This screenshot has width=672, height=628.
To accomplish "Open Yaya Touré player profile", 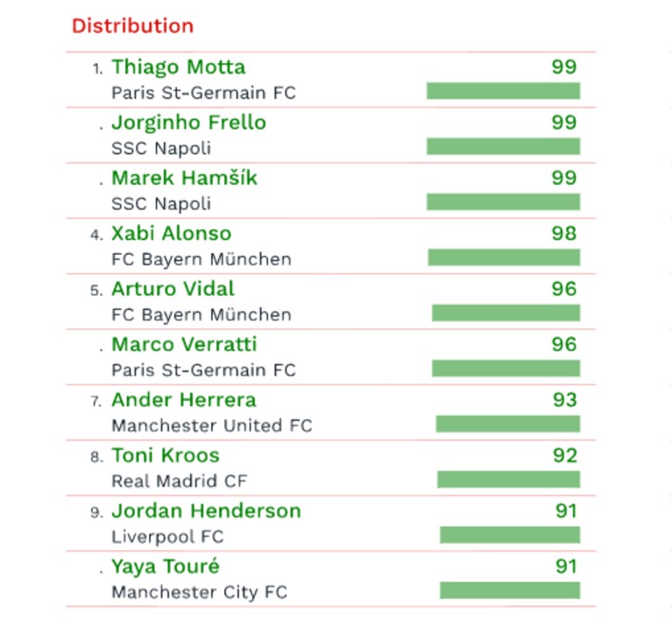I will point(166,568).
